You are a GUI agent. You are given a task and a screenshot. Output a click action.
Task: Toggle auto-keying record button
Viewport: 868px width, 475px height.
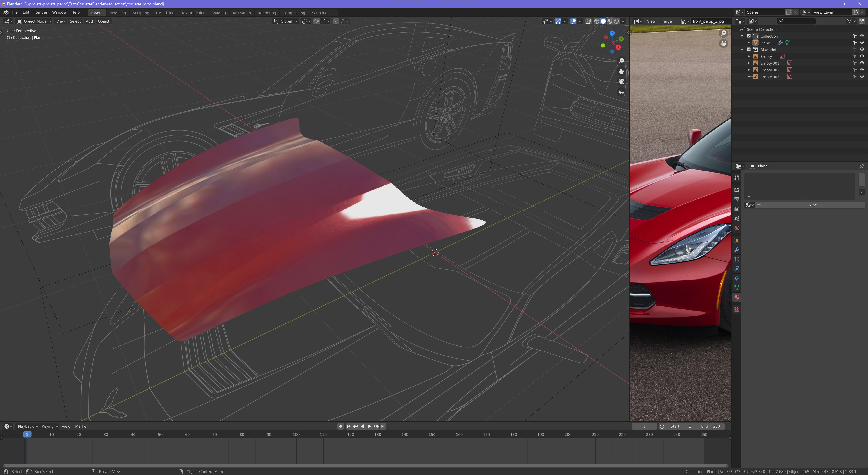pos(341,426)
